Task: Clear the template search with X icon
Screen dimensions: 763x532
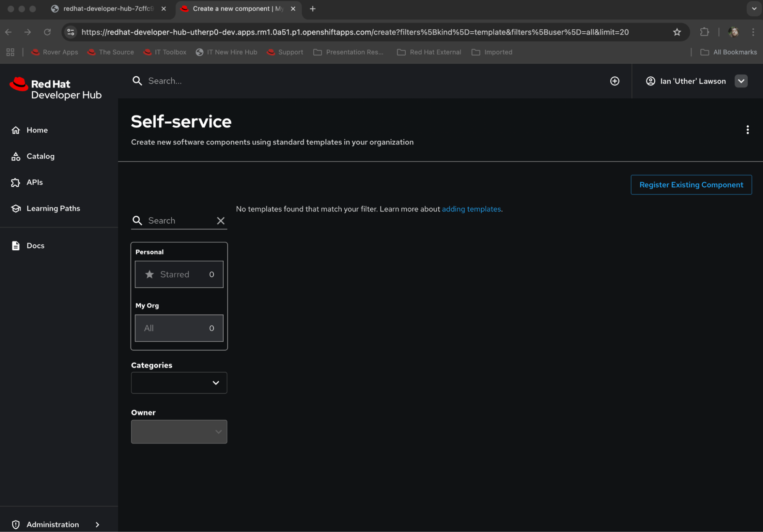Action: click(221, 221)
